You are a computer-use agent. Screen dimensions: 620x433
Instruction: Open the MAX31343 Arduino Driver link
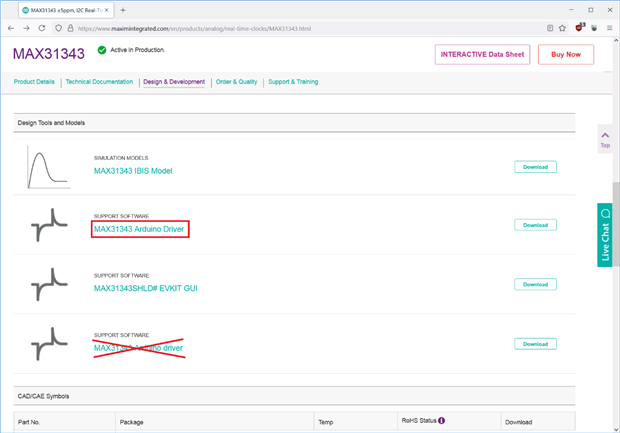139,229
